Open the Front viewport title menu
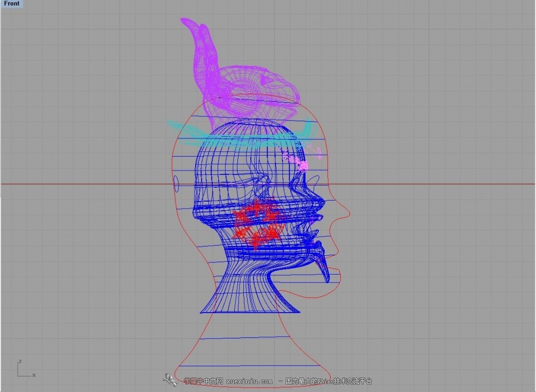 (12, 4)
